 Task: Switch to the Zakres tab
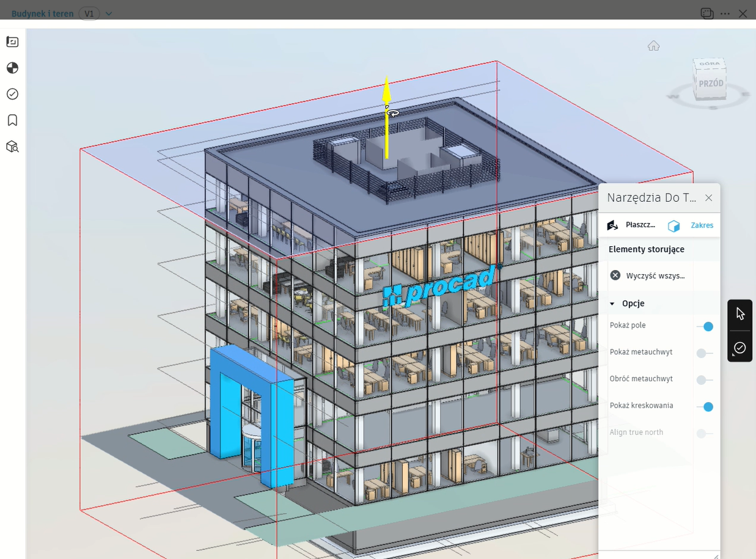(691, 225)
